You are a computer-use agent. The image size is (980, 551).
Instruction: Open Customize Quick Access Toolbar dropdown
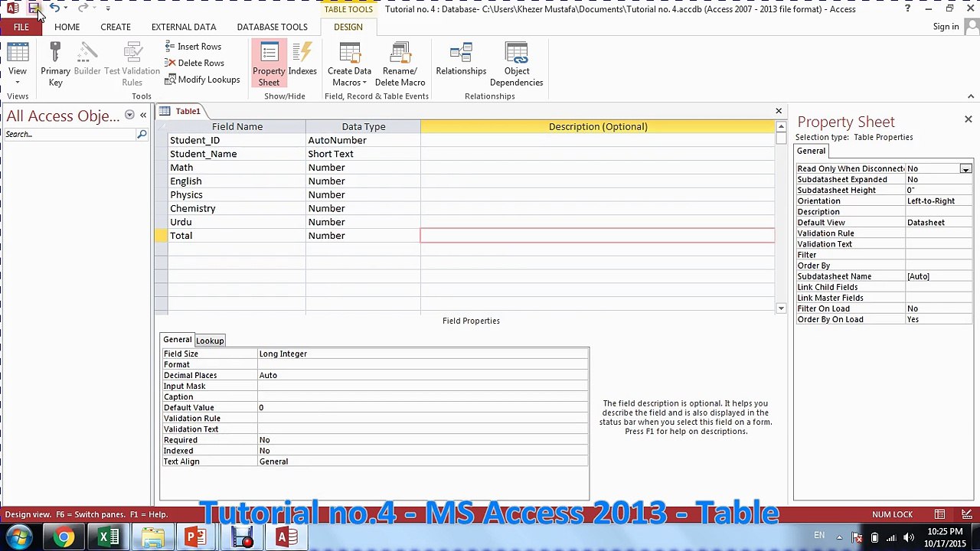[108, 8]
